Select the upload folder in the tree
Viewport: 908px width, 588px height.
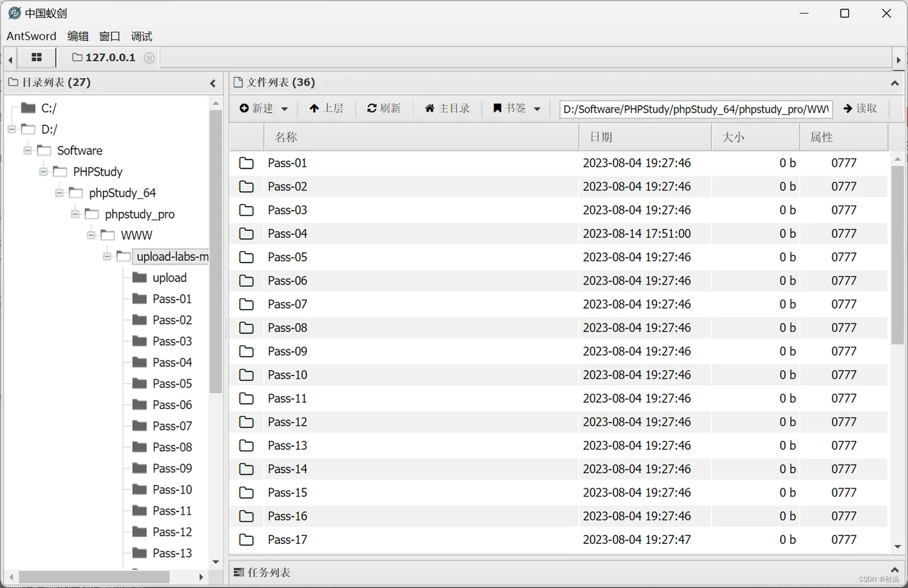pyautogui.click(x=169, y=277)
